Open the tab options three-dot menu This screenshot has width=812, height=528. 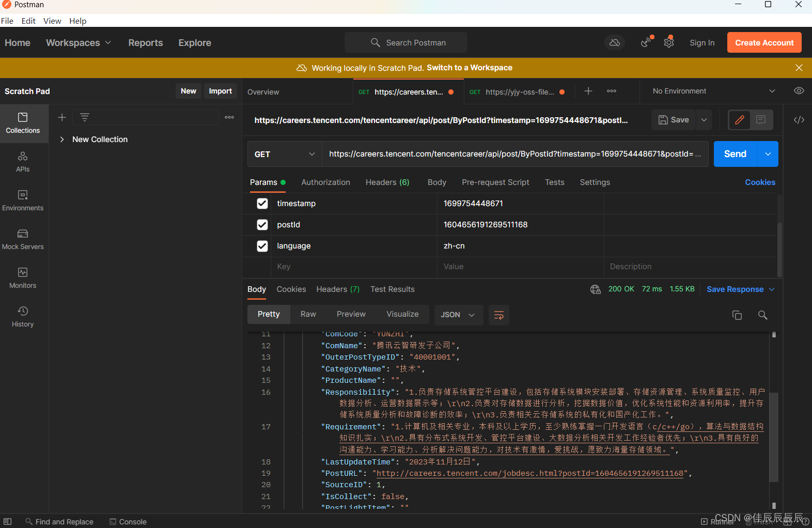612,91
